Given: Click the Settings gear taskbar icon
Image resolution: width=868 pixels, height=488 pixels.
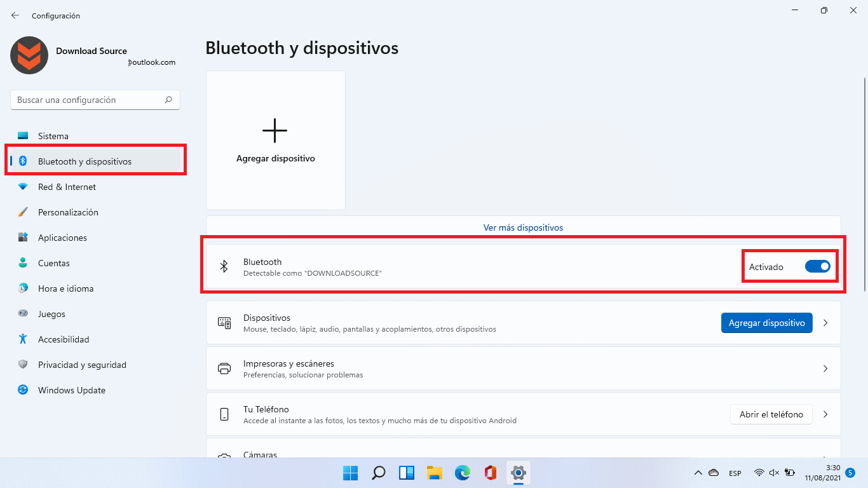Looking at the screenshot, I should coord(519,473).
